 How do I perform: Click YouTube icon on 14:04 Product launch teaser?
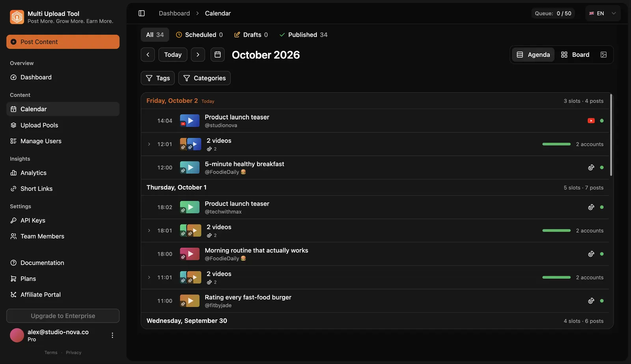591,121
